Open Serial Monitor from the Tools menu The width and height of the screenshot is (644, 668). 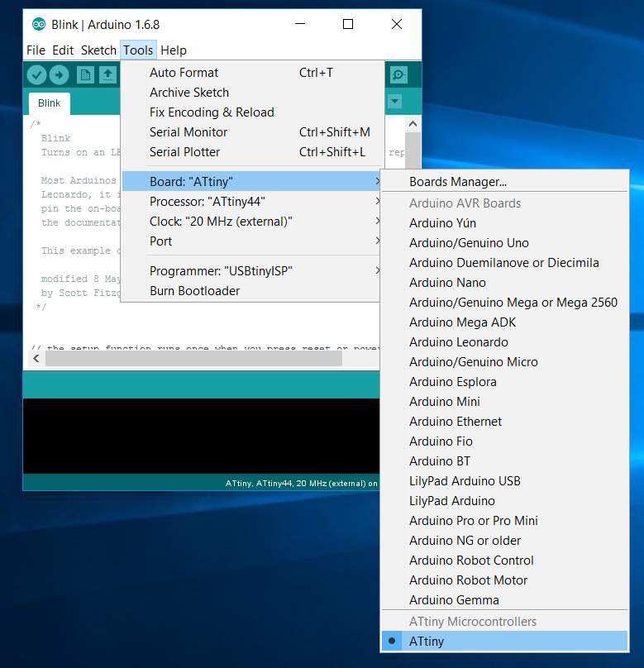click(x=251, y=132)
